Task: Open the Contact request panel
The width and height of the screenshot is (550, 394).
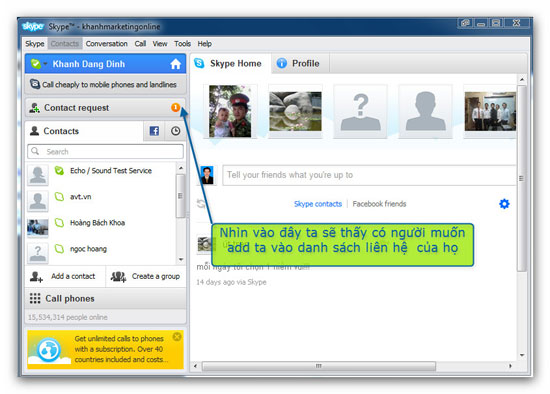Action: tap(105, 108)
